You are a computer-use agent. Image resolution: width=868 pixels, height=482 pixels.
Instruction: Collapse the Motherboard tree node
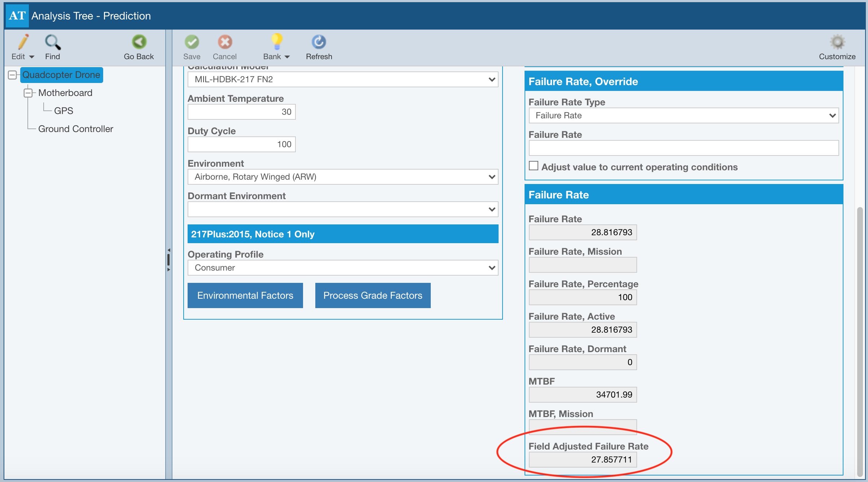click(28, 93)
